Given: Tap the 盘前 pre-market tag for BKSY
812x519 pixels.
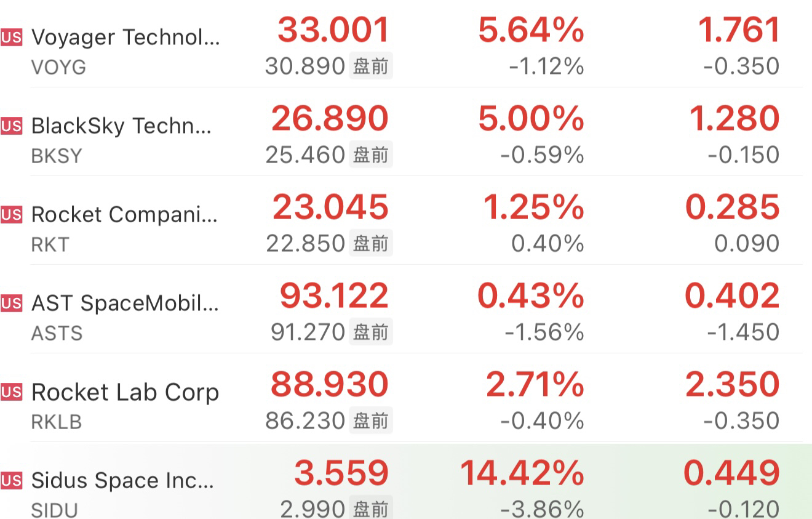Looking at the screenshot, I should coord(371,155).
